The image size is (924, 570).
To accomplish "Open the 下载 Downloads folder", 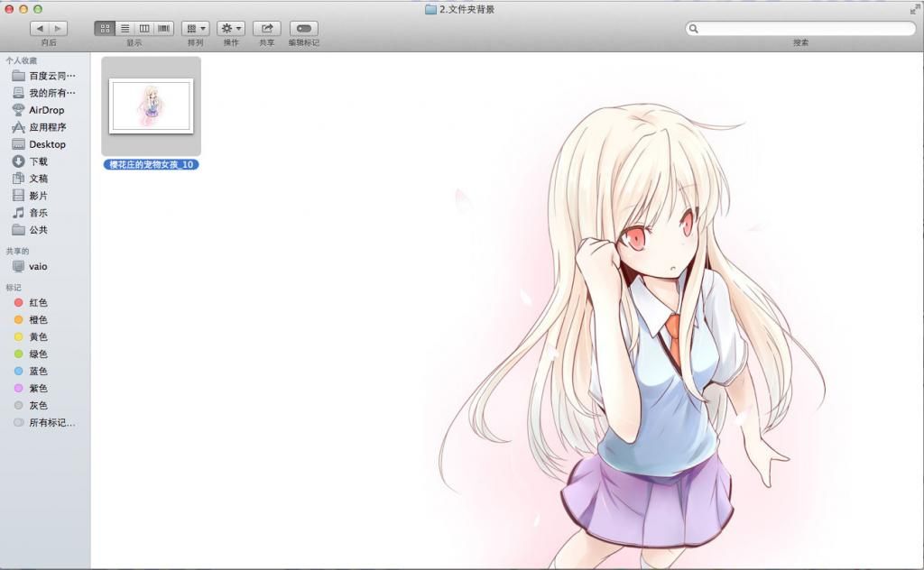I will (38, 161).
